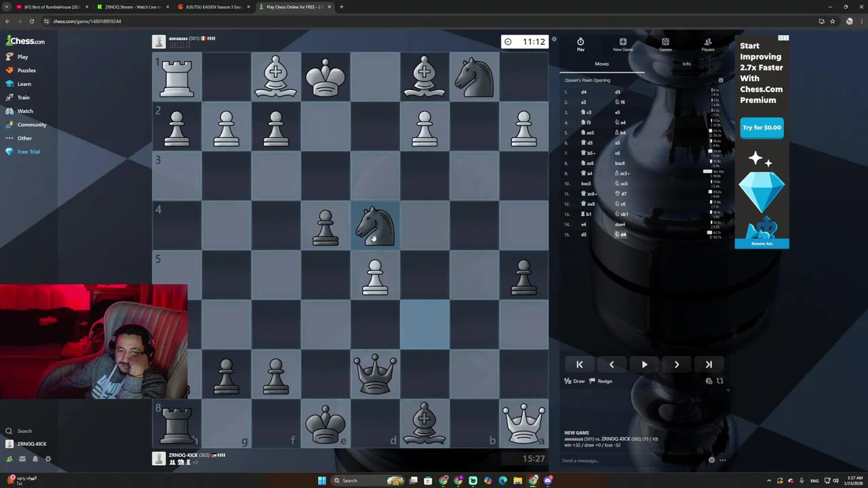Open the Windows Start menu

[322, 481]
